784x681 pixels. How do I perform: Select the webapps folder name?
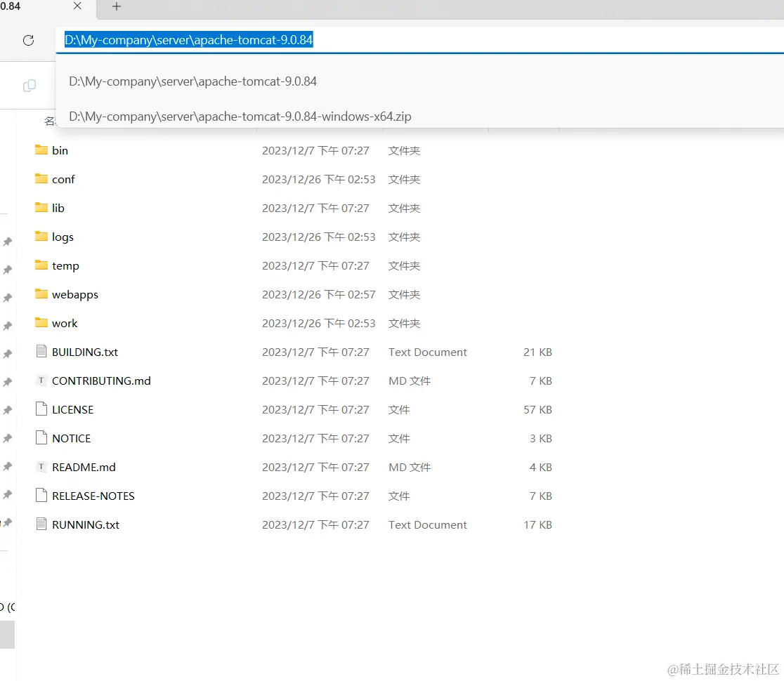tap(75, 295)
